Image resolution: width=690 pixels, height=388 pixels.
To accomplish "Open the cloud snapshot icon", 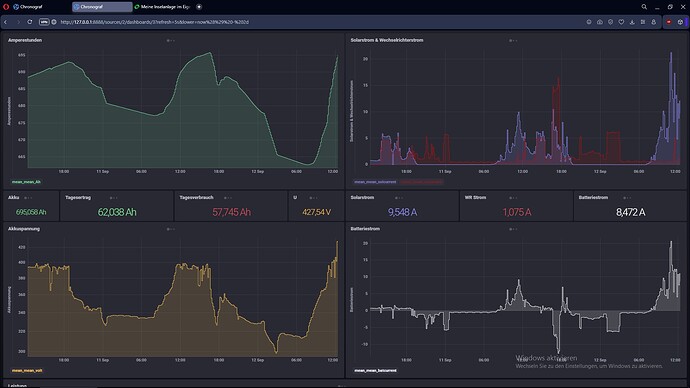I will click(600, 22).
